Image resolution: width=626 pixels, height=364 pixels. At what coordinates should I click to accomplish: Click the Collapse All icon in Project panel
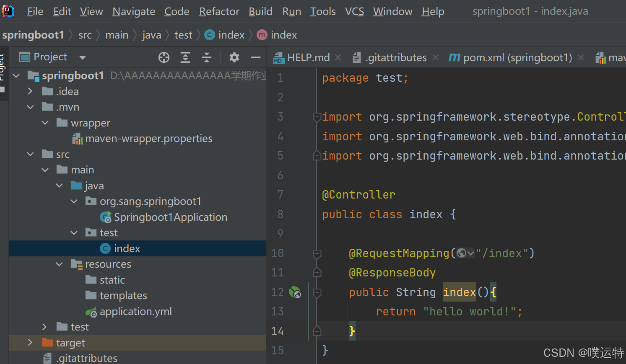click(x=207, y=57)
